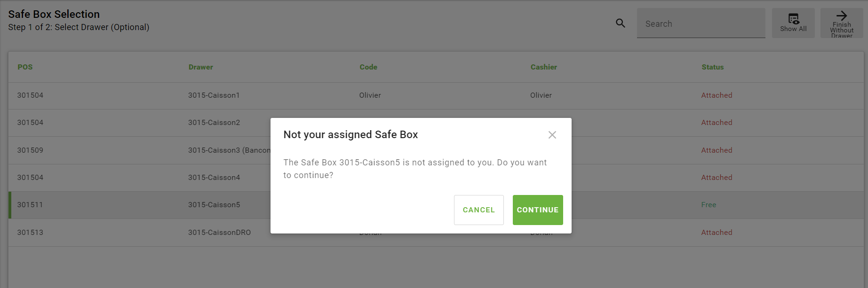Click the Show All icon button
Image resolution: width=868 pixels, height=288 pixels.
793,23
